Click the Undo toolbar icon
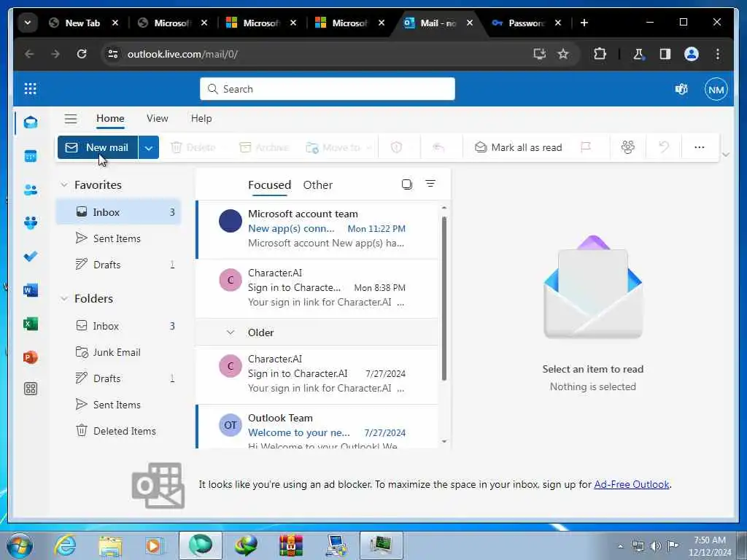Viewport: 747px width, 560px height. pyautogui.click(x=664, y=147)
